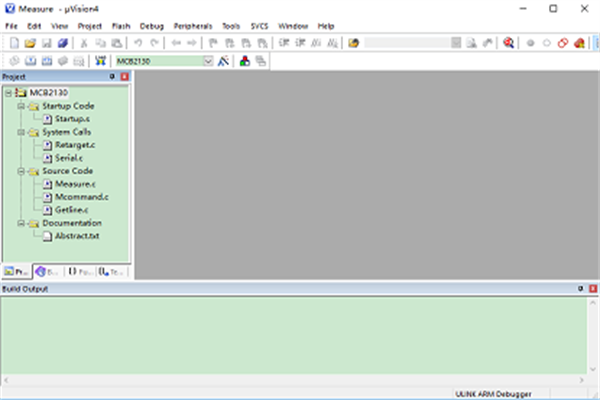Click the Save icon in the toolbar
The height and width of the screenshot is (400, 600).
click(x=47, y=43)
